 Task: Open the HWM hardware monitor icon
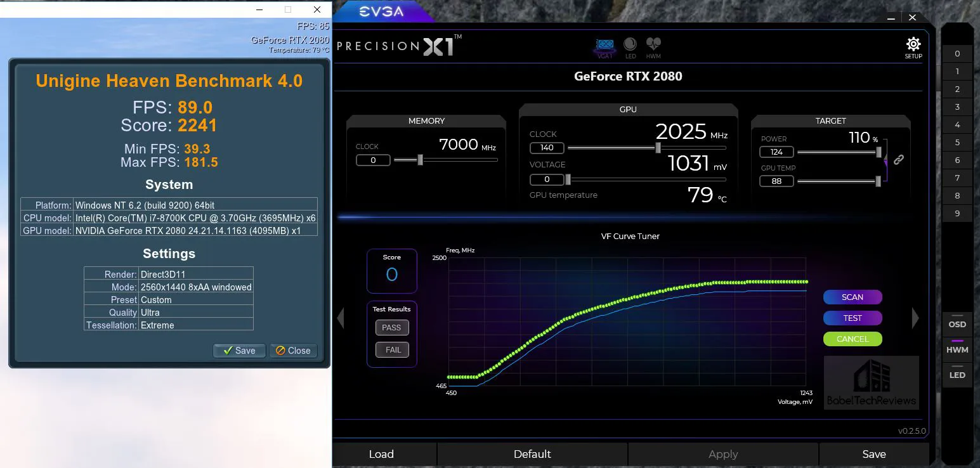653,48
